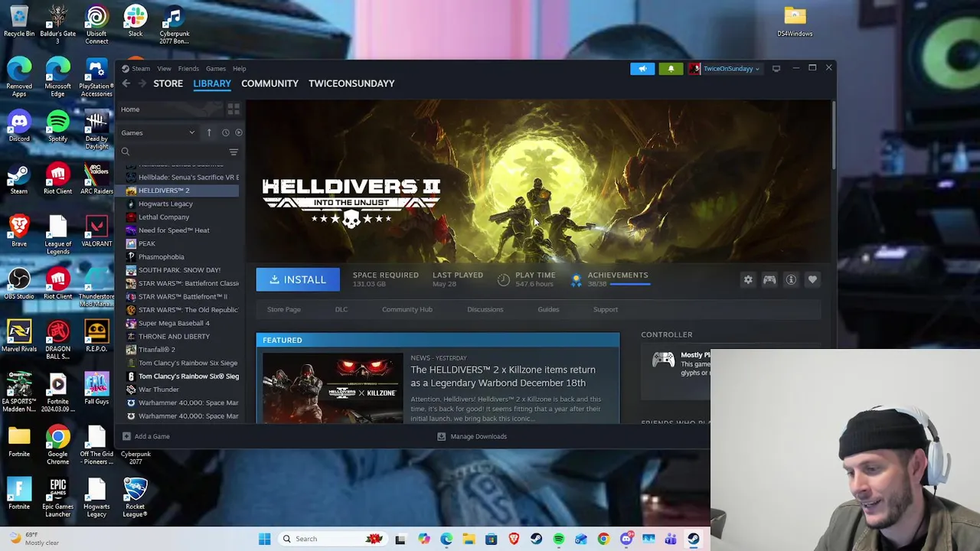Image resolution: width=980 pixels, height=551 pixels.
Task: Select Phasmophobia in the library list
Action: 161,257
